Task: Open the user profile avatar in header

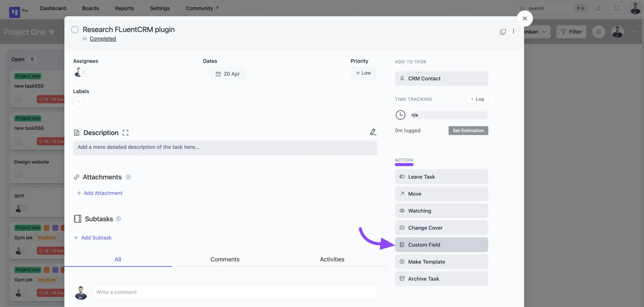Action: (x=635, y=8)
